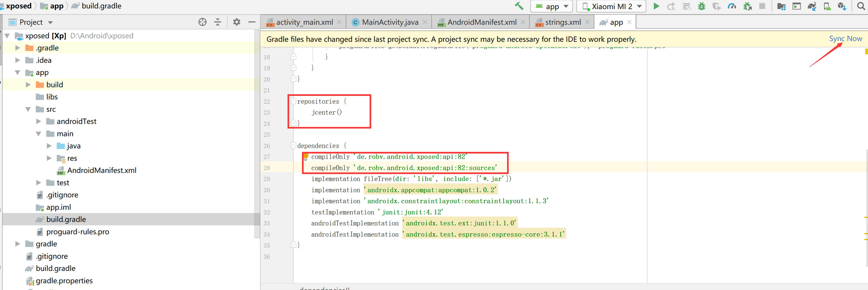Collapse the main folder in tree
The width and height of the screenshot is (868, 290).
tap(38, 134)
